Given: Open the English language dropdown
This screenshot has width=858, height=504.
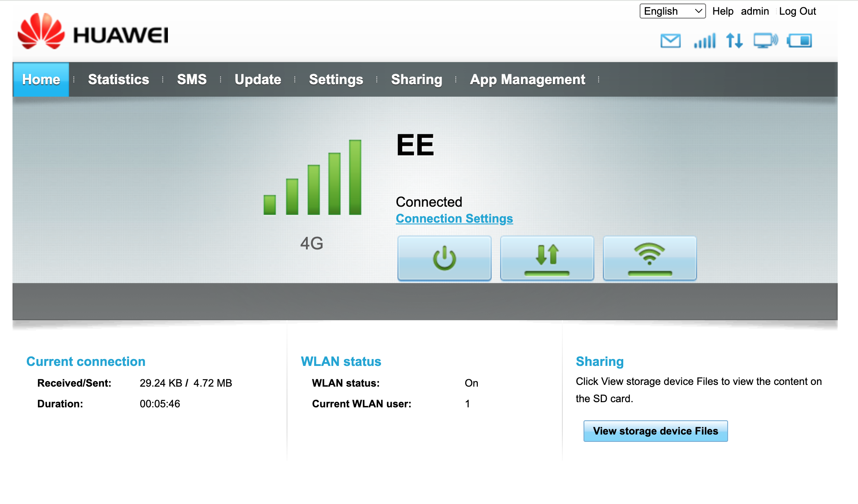Looking at the screenshot, I should coord(673,11).
